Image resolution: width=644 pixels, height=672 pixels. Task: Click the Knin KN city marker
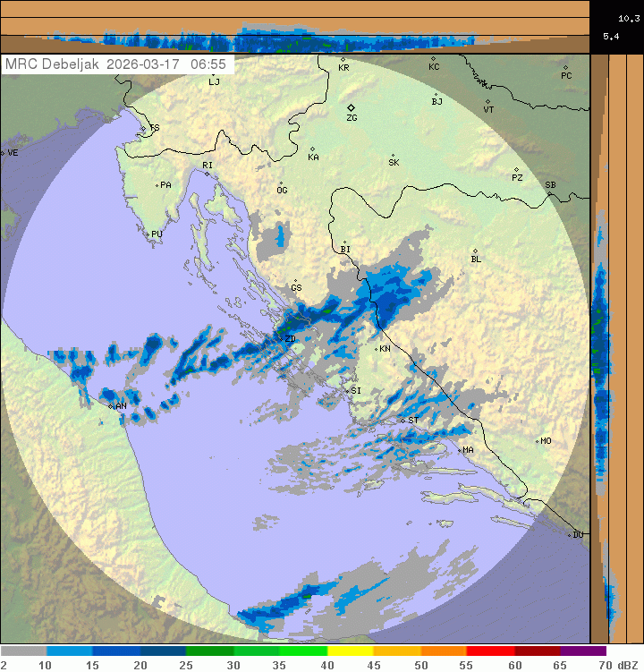pos(377,348)
